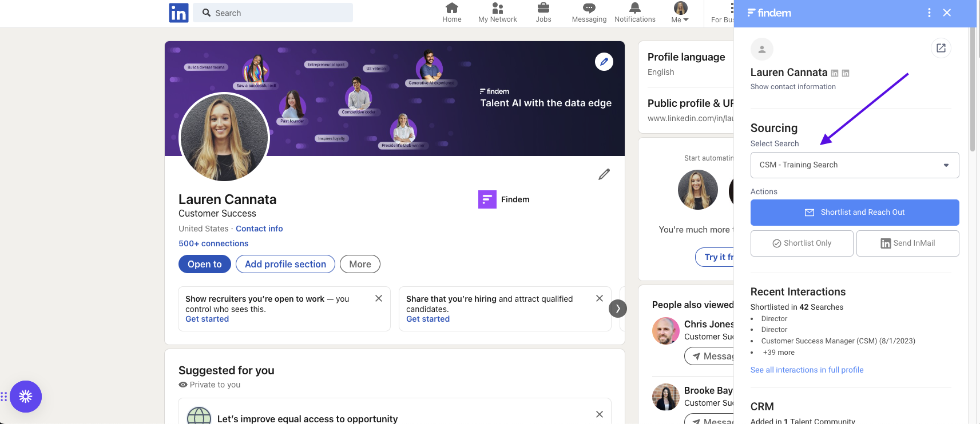Click Get started under open to work
The image size is (980, 424).
point(207,319)
